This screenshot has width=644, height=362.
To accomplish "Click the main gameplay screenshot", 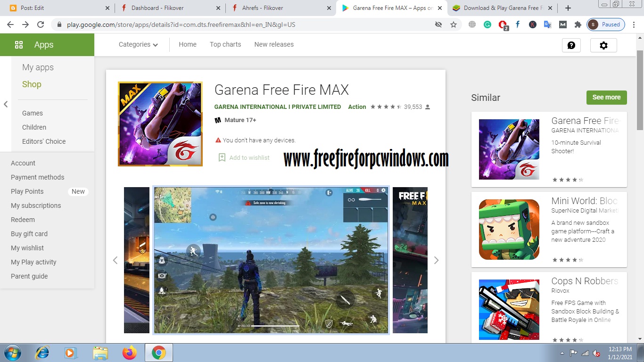I will pos(271,260).
